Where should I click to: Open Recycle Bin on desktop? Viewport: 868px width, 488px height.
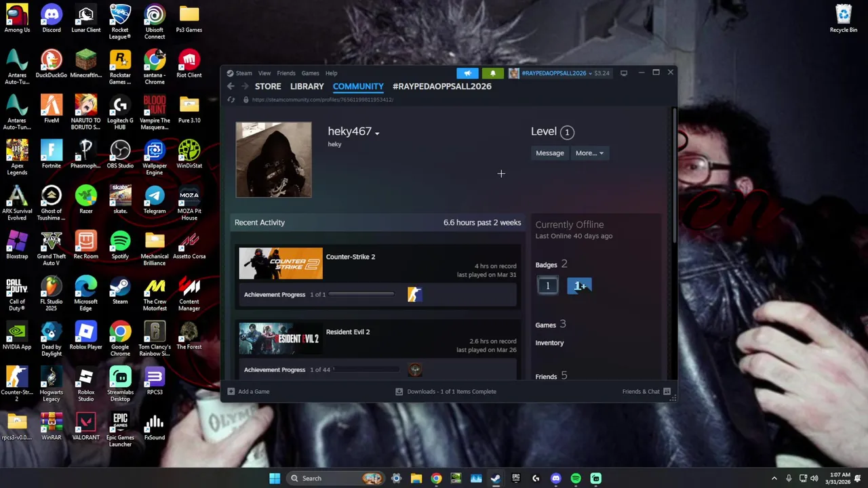[x=844, y=18]
